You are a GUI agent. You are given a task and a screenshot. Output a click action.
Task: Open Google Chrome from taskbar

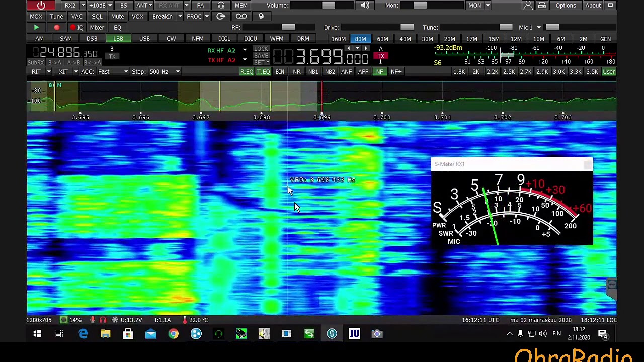tap(173, 334)
